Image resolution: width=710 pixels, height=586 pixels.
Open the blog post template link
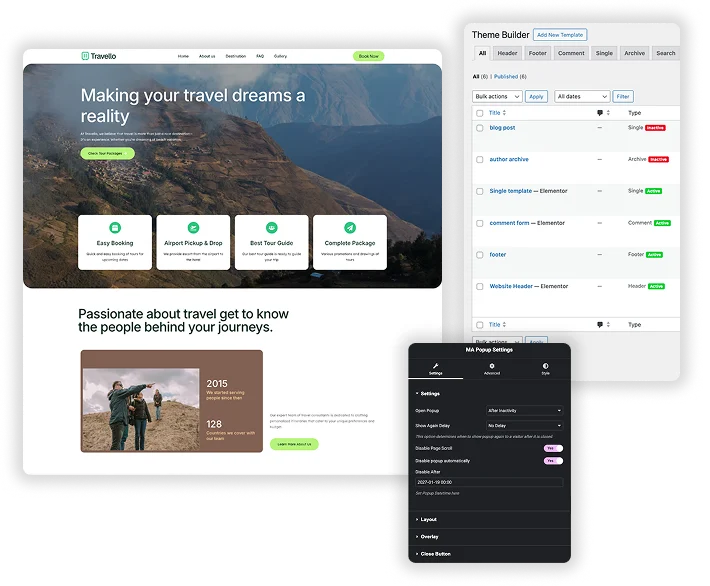(502, 128)
